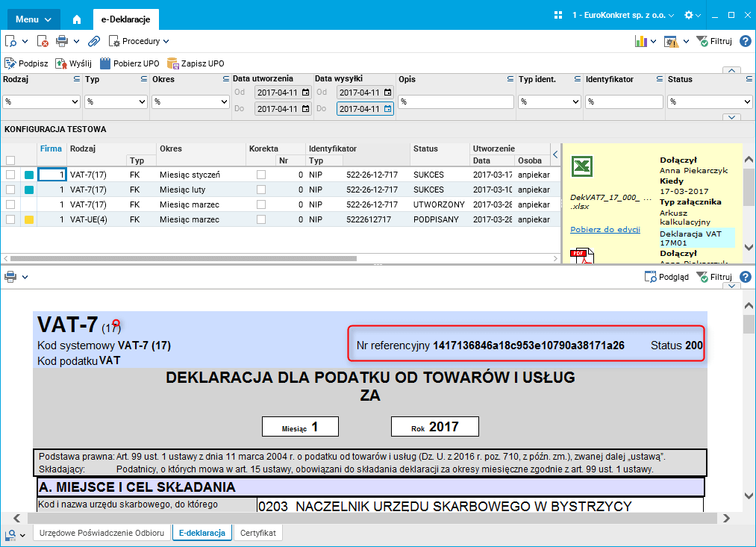Viewport: 756px width, 547px height.
Task: Open the Menu dropdown
Action: pyautogui.click(x=34, y=19)
